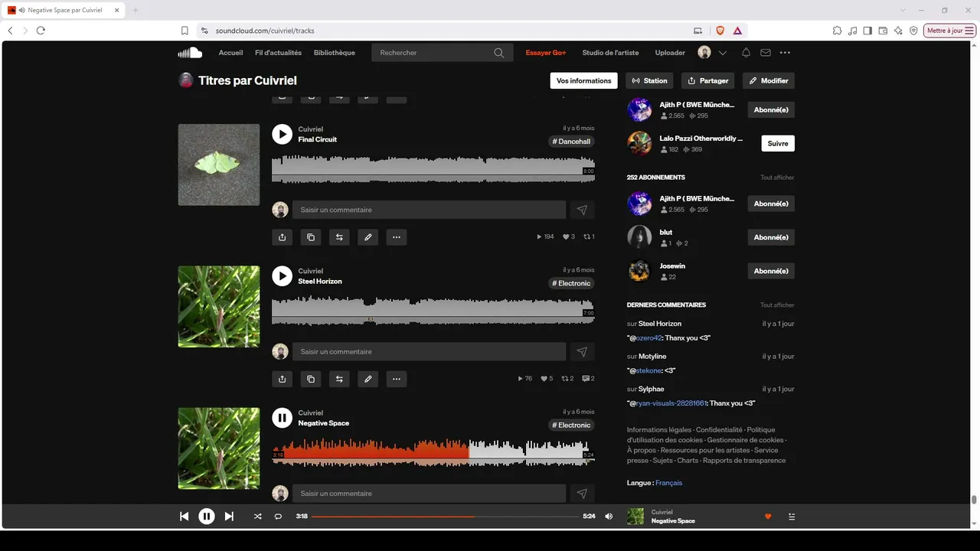Unlike Negative Space with the heart icon

(x=768, y=517)
